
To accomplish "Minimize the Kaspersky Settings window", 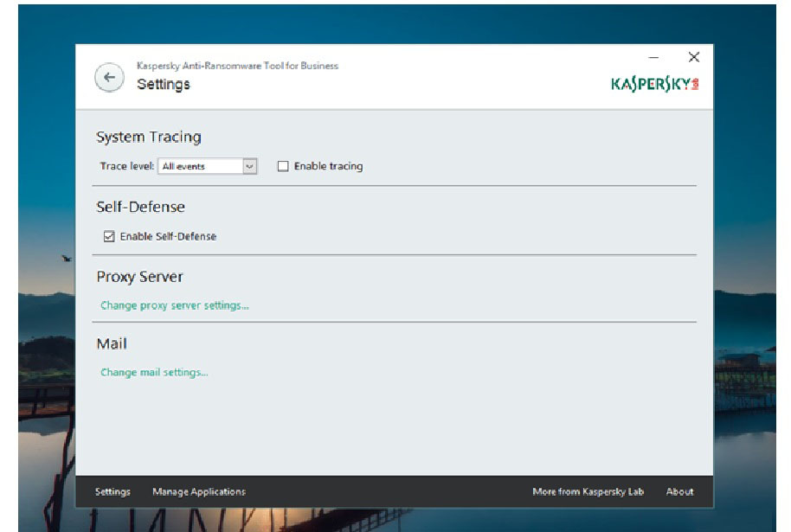I will 653,57.
